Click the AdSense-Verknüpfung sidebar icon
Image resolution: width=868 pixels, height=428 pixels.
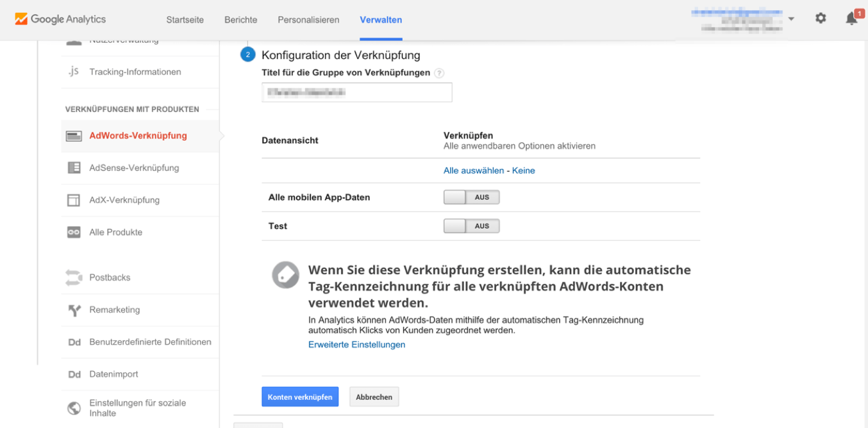point(74,168)
